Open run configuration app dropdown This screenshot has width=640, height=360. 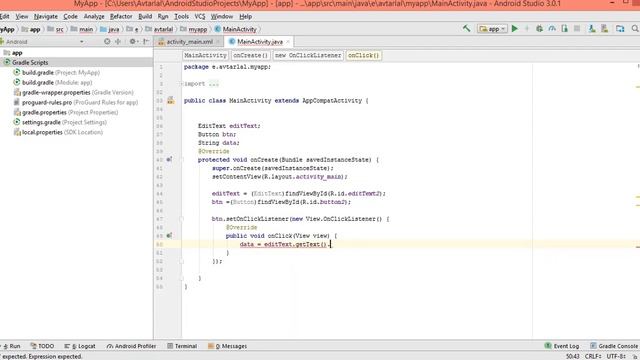[493, 29]
